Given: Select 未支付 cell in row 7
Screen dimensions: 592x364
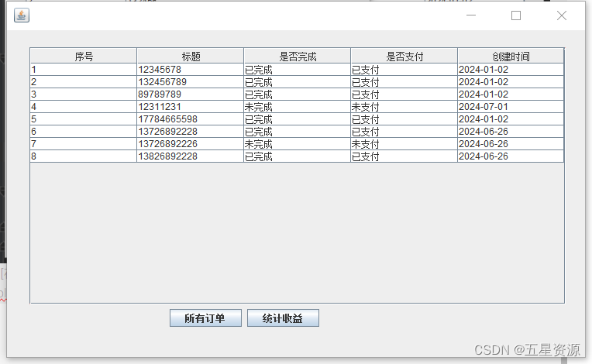Looking at the screenshot, I should 404,144.
